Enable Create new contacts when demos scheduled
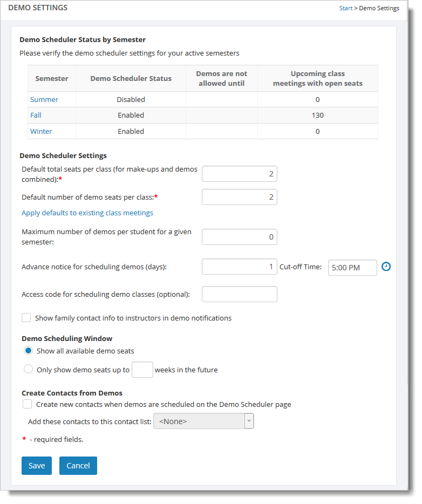Image resolution: width=422 pixels, height=504 pixels. [x=27, y=404]
